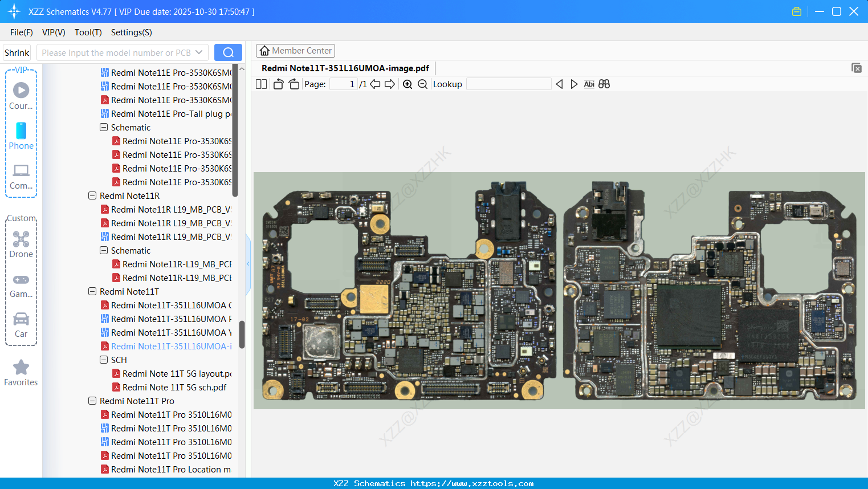Viewport: 868px width, 489px height.
Task: Switch to the Settings(S) menu
Action: pos(131,32)
